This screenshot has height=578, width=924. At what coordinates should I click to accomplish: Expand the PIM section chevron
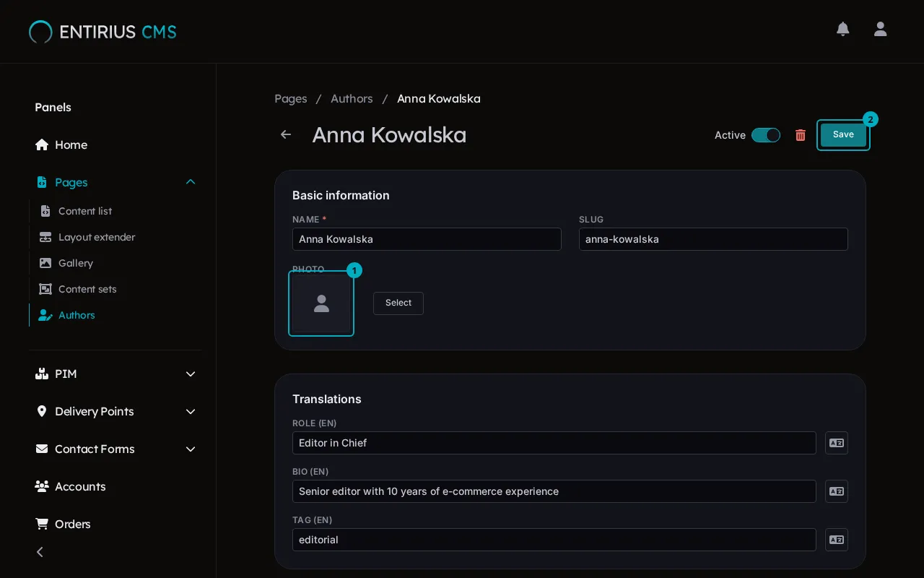191,374
